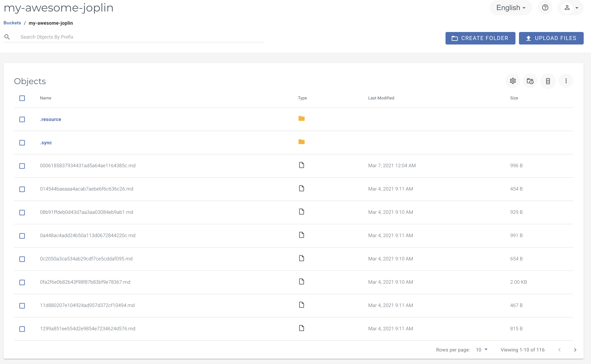Click file name 0fa2f6e0b82b43f98f87b83bf9e78367.md
591x364 pixels.
pos(85,282)
